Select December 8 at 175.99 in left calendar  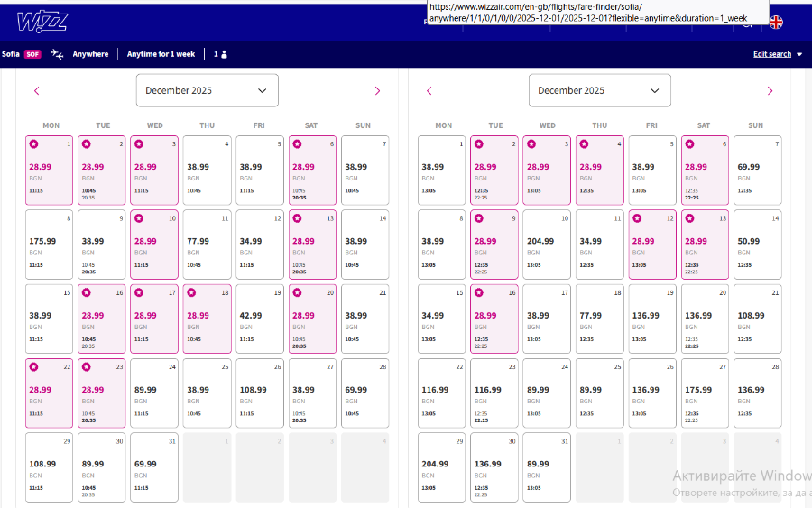pyautogui.click(x=50, y=245)
